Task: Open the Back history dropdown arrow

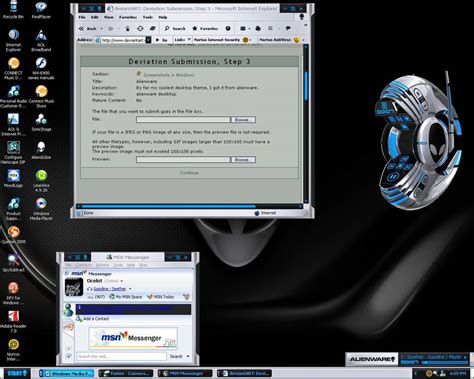Action: pyautogui.click(x=102, y=29)
